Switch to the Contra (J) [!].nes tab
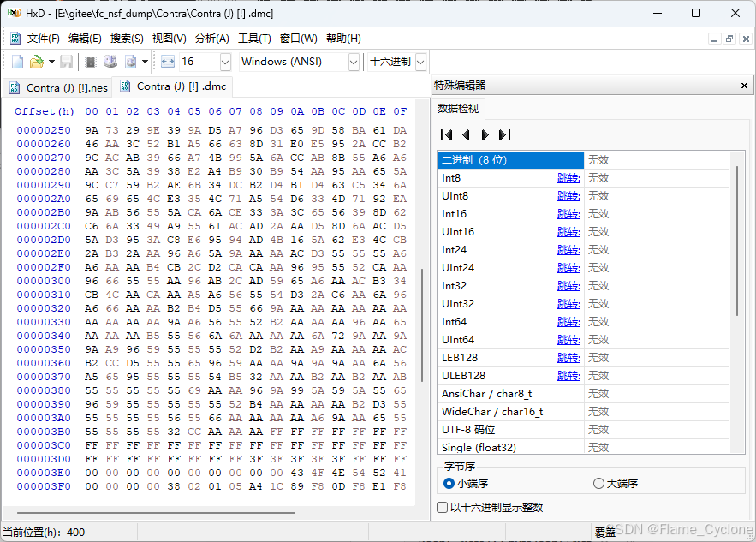The image size is (756, 542). click(x=58, y=87)
